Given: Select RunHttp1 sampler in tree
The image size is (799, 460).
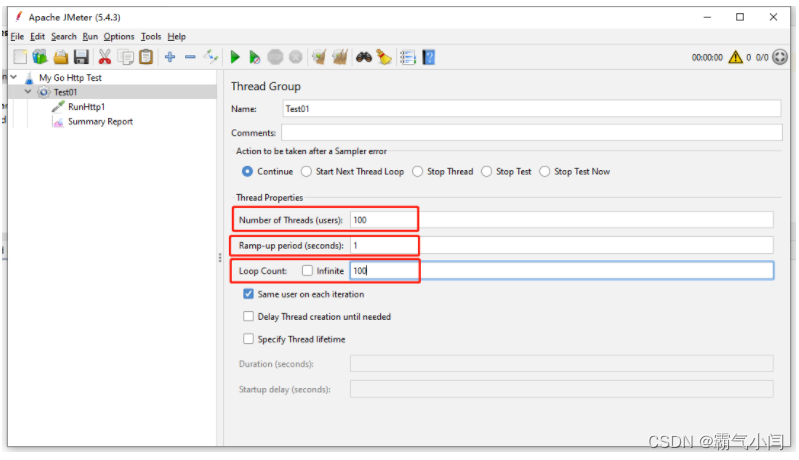Looking at the screenshot, I should (86, 107).
